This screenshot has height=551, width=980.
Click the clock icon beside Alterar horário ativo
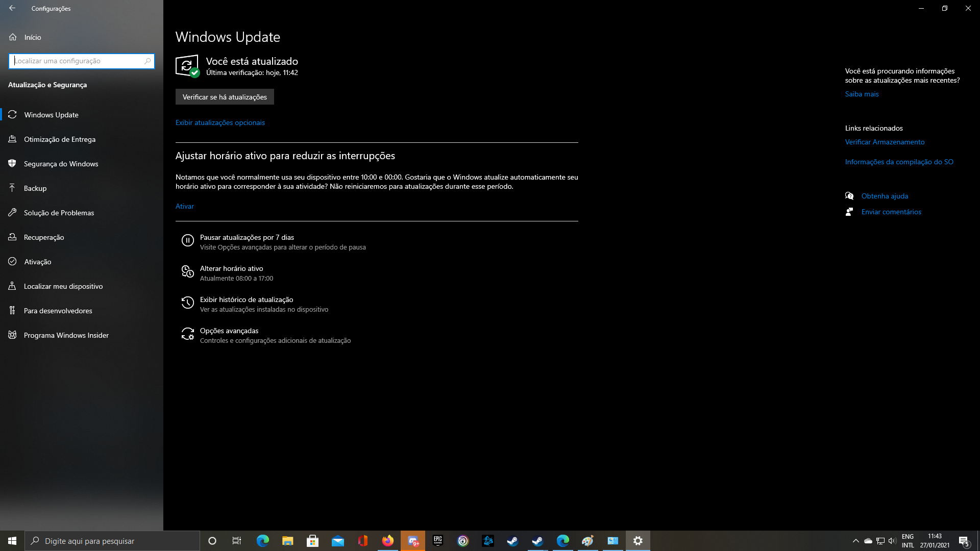[x=187, y=271]
